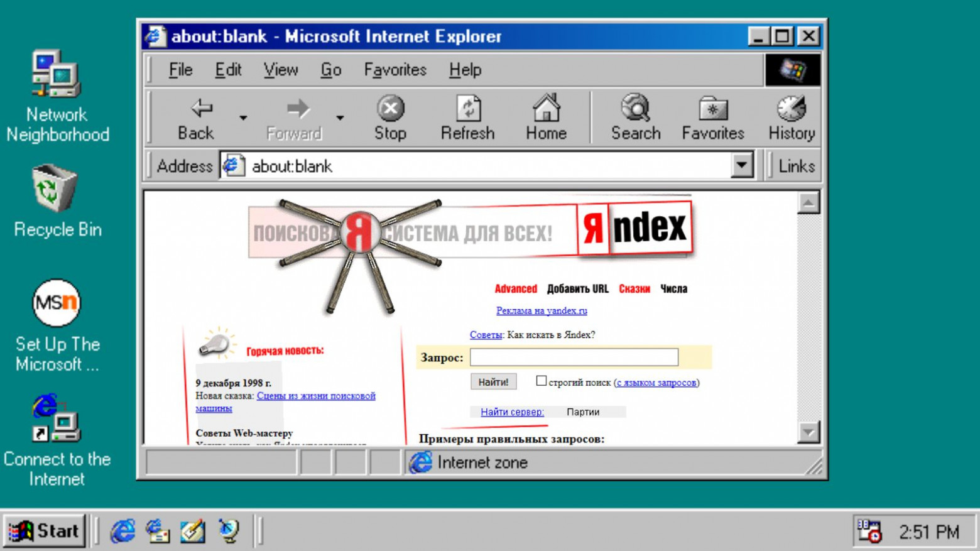Screen dimensions: 980x551
Task: Click the 9 декабря 1998 г. date text
Action: click(233, 383)
